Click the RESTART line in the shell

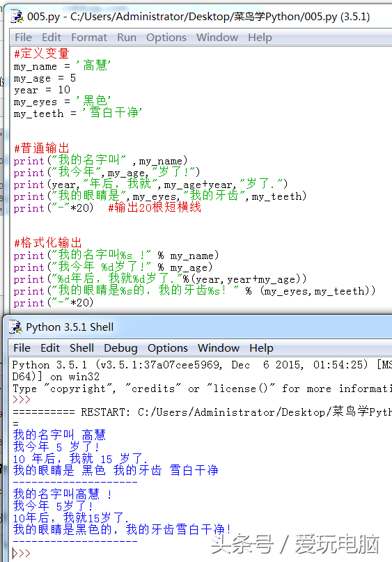click(202, 412)
